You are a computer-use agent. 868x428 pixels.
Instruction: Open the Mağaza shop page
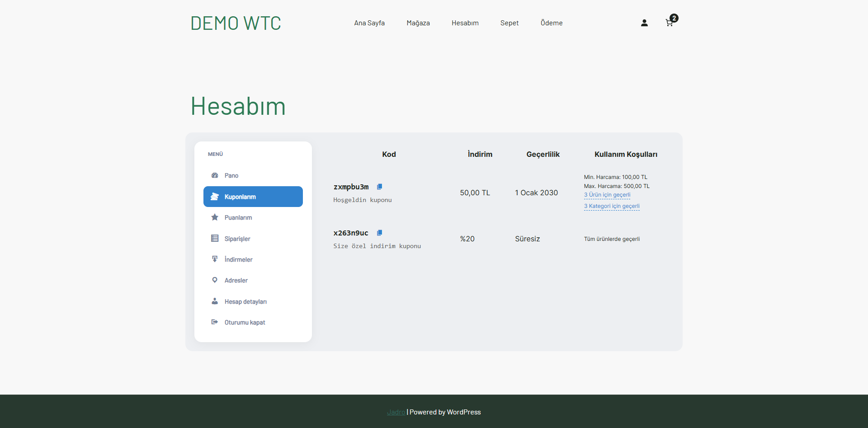tap(418, 23)
